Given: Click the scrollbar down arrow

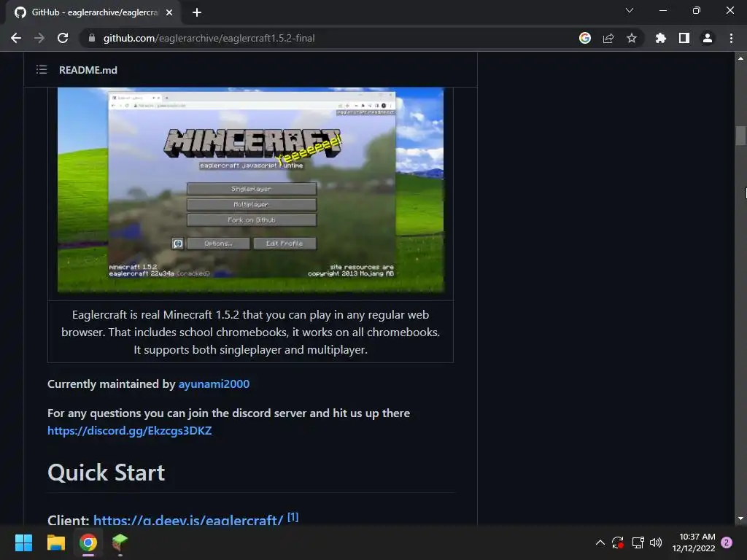Looking at the screenshot, I should point(740,518).
